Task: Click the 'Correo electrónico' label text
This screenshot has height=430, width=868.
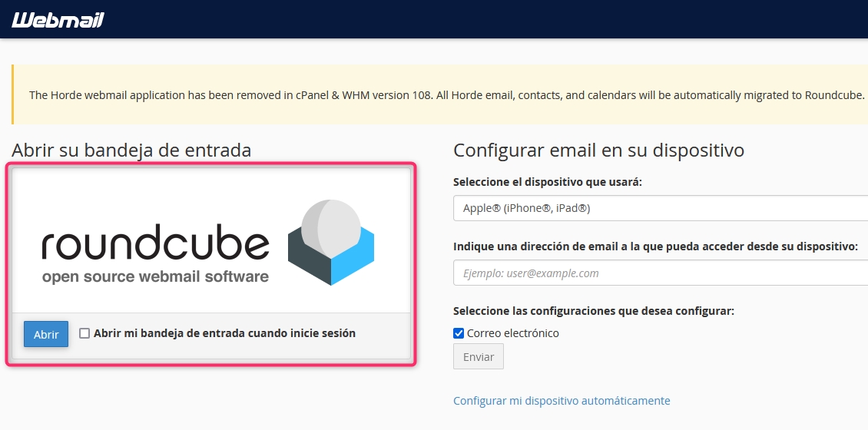Action: coord(513,333)
